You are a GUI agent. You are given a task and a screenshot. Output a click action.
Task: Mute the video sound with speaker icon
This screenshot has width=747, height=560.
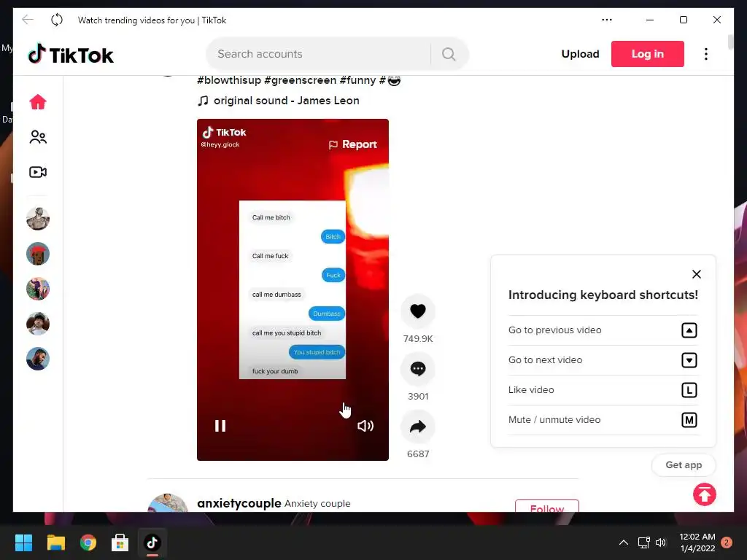pos(365,426)
